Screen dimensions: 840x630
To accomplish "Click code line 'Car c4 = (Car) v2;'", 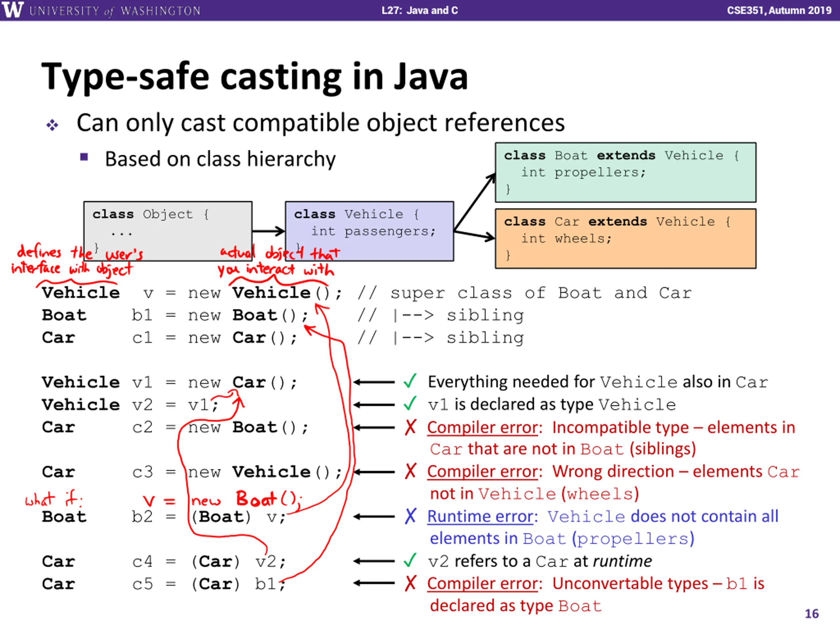I will [164, 562].
